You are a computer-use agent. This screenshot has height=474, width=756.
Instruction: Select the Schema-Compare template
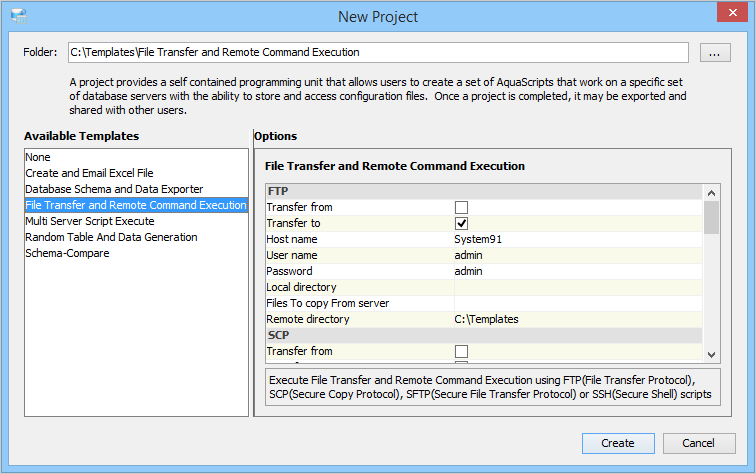[67, 253]
